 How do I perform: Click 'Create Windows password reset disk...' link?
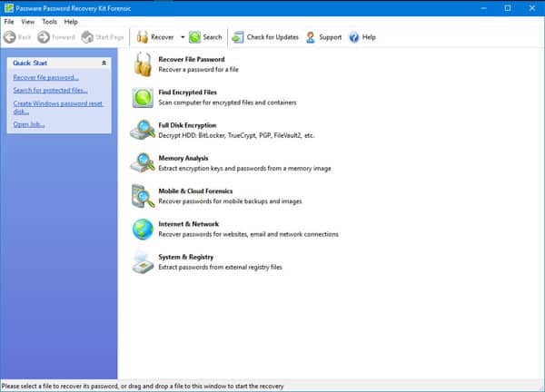(x=58, y=107)
